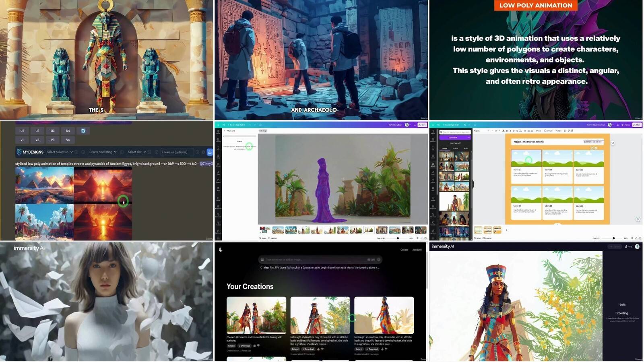This screenshot has height=362, width=644.
Task: Select the Scene 01 image frame
Action: point(526,158)
